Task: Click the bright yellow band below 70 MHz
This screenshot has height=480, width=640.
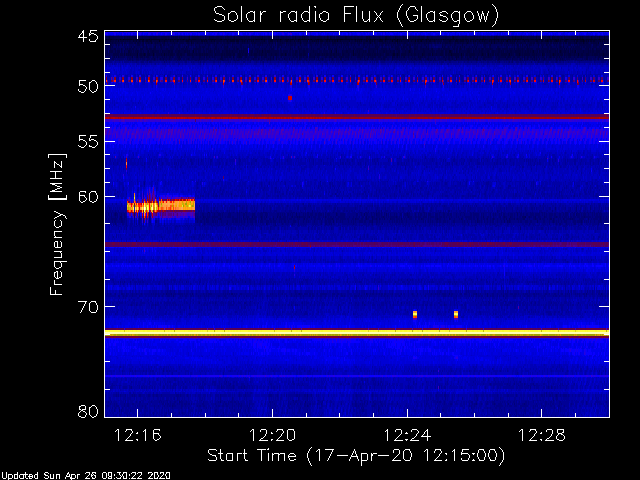Action: click(357, 333)
